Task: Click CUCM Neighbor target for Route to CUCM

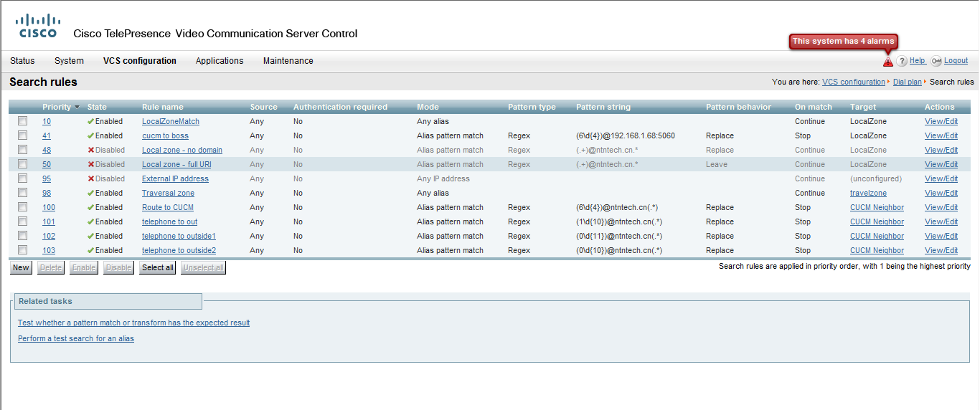Action: tap(877, 207)
